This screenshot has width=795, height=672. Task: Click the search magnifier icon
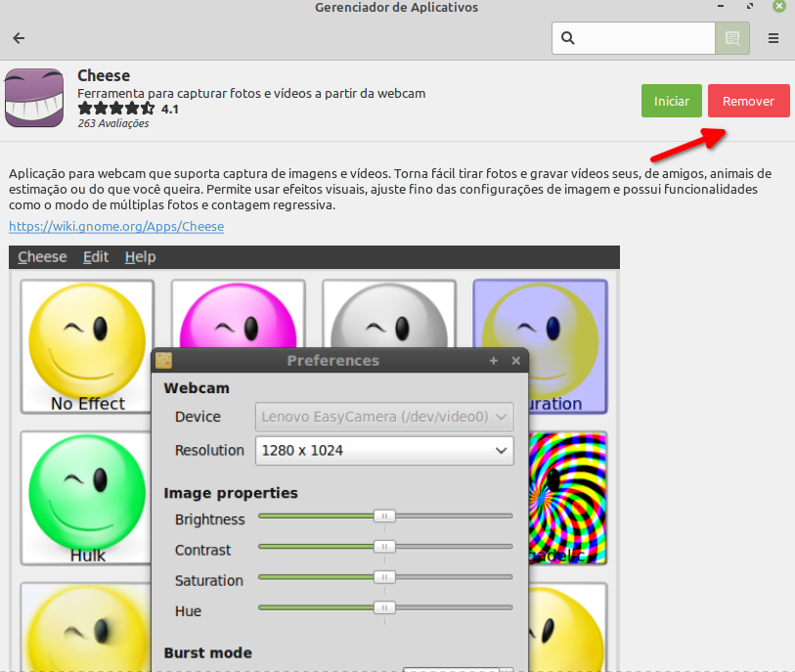tap(568, 38)
